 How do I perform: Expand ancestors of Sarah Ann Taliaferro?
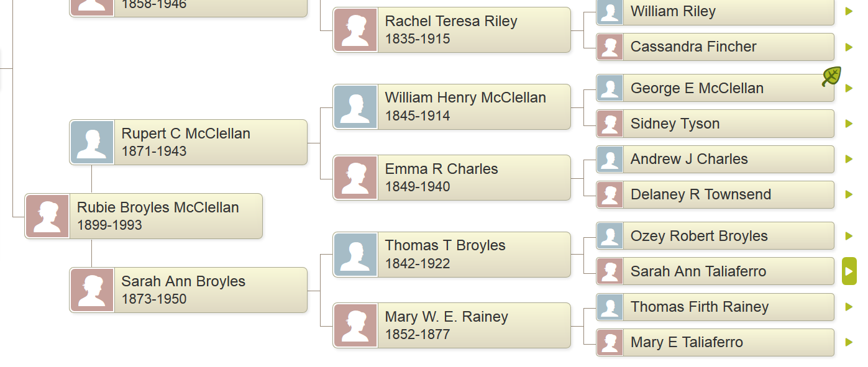(x=849, y=271)
